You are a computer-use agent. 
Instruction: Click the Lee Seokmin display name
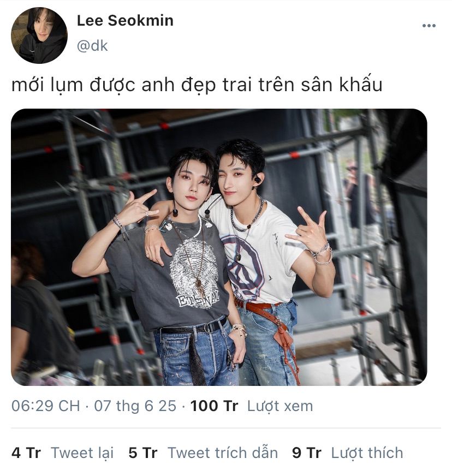point(125,21)
